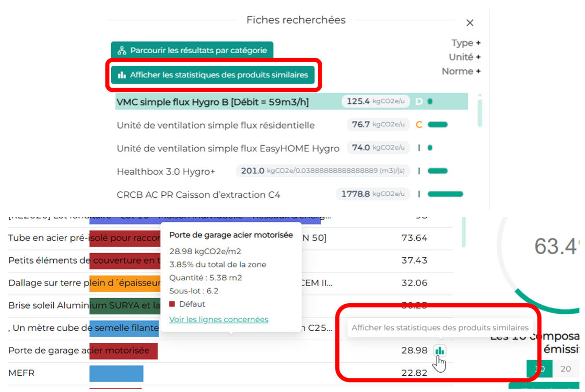Click bar chart icon on Afficher statistiques button
The image size is (585, 392).
click(122, 75)
